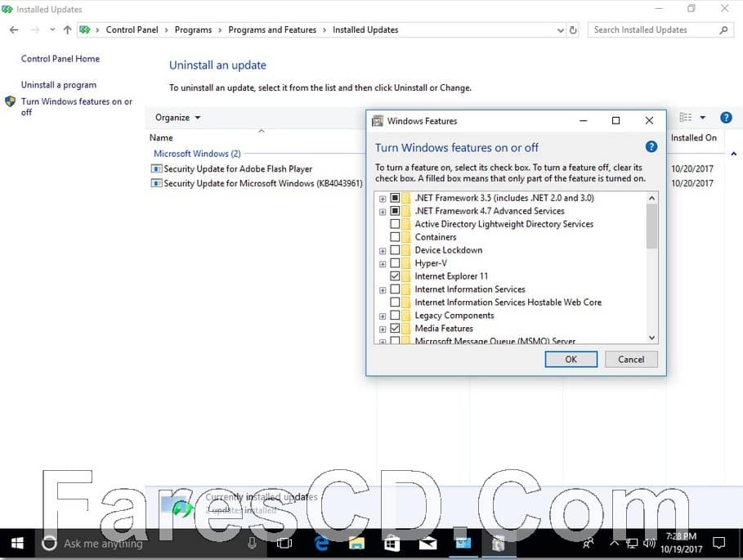The image size is (743, 560).
Task: Toggle .NET Framework 4.7 Advanced Services checkbox
Action: [395, 211]
